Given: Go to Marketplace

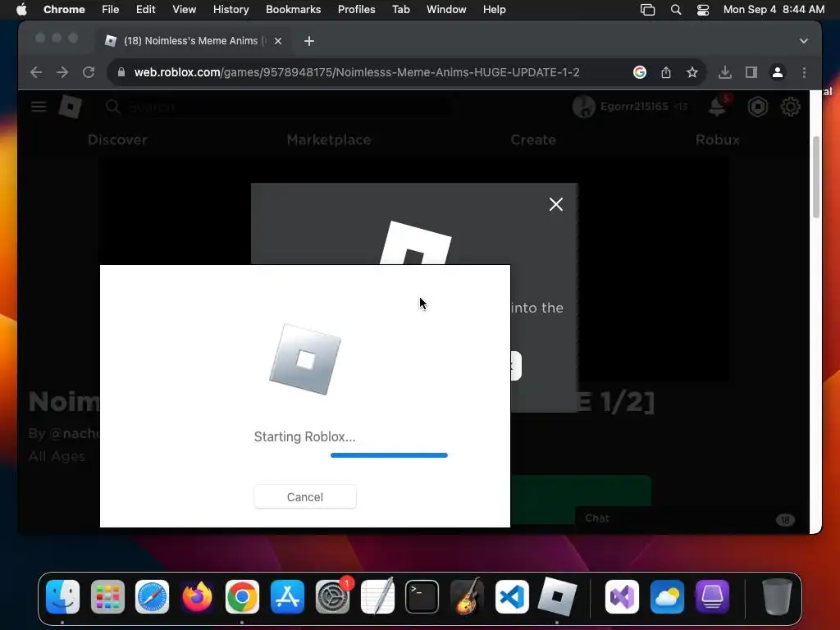Looking at the screenshot, I should tap(328, 139).
